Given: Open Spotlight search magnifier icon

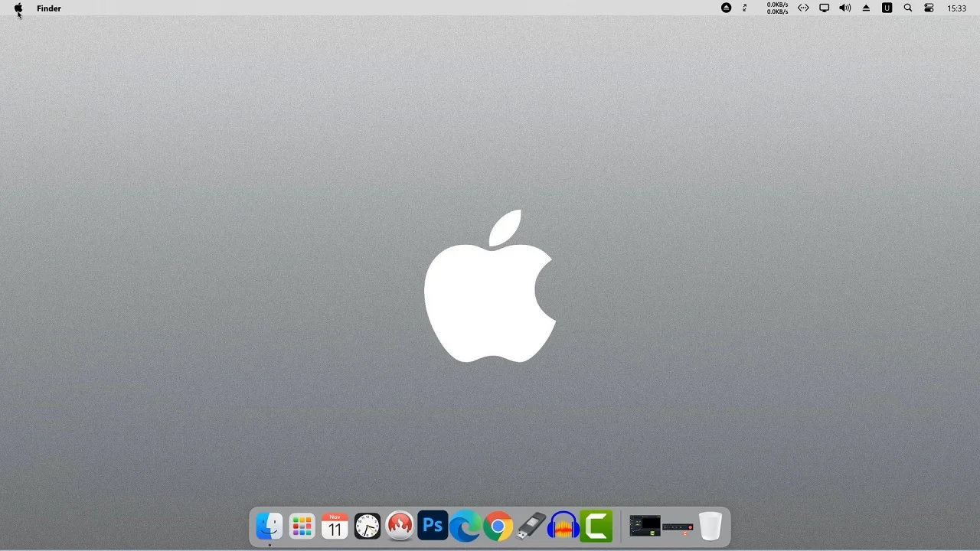Looking at the screenshot, I should coord(908,8).
